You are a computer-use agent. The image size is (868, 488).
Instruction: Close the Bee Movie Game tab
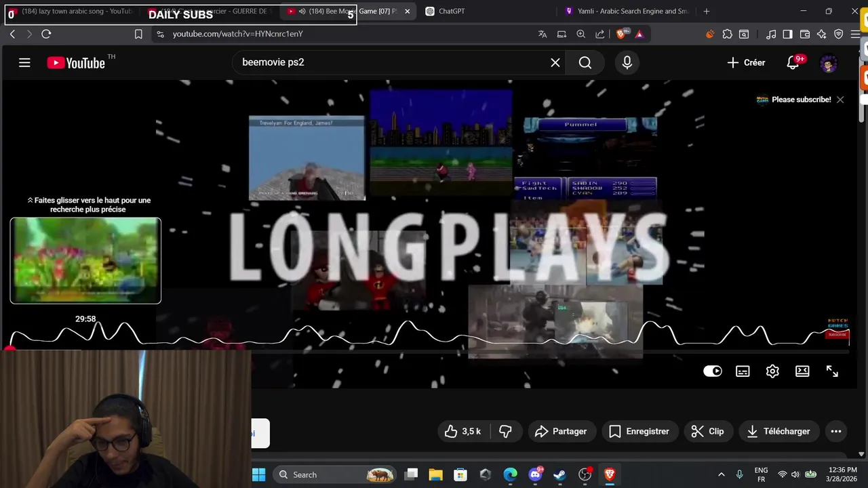pos(407,11)
